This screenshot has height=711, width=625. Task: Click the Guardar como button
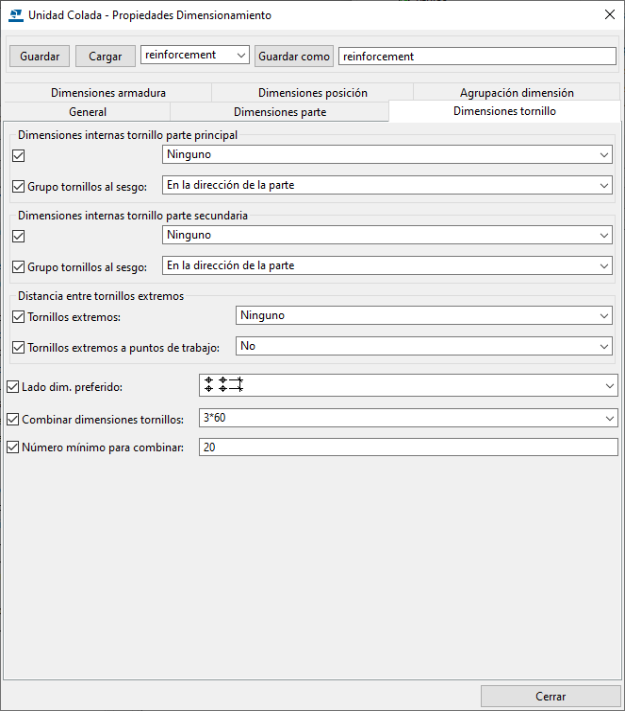[x=294, y=56]
